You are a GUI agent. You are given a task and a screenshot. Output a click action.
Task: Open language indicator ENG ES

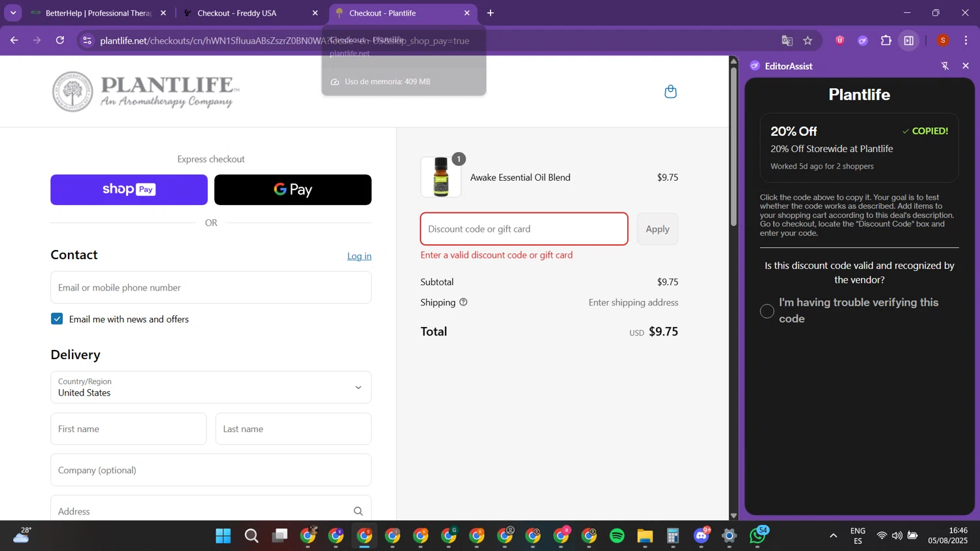(x=858, y=536)
